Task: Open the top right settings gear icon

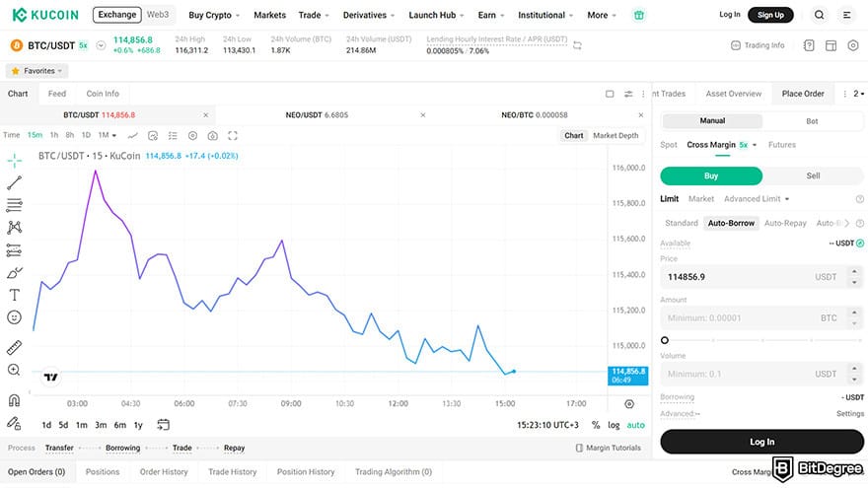Action: [x=853, y=45]
